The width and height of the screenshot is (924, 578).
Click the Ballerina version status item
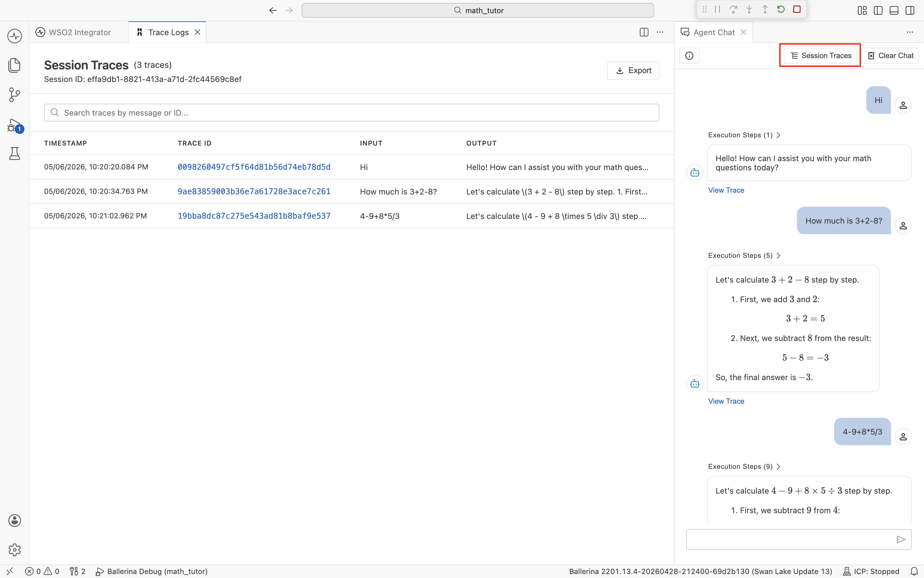pyautogui.click(x=700, y=572)
